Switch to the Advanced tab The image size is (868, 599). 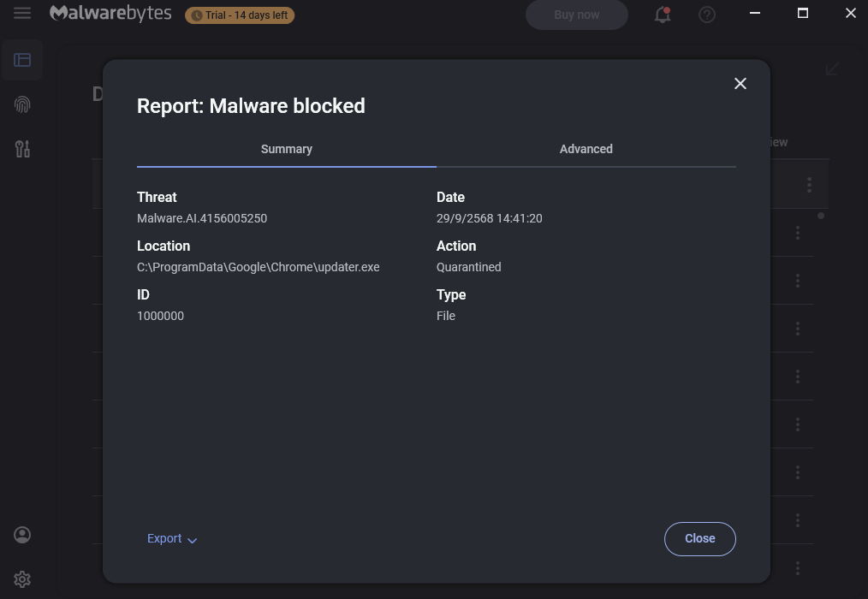click(586, 150)
